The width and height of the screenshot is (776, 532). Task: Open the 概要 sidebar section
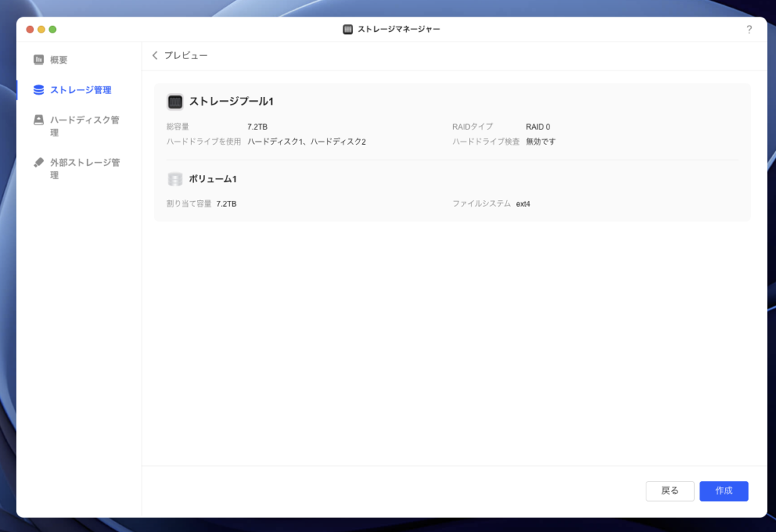coord(59,60)
